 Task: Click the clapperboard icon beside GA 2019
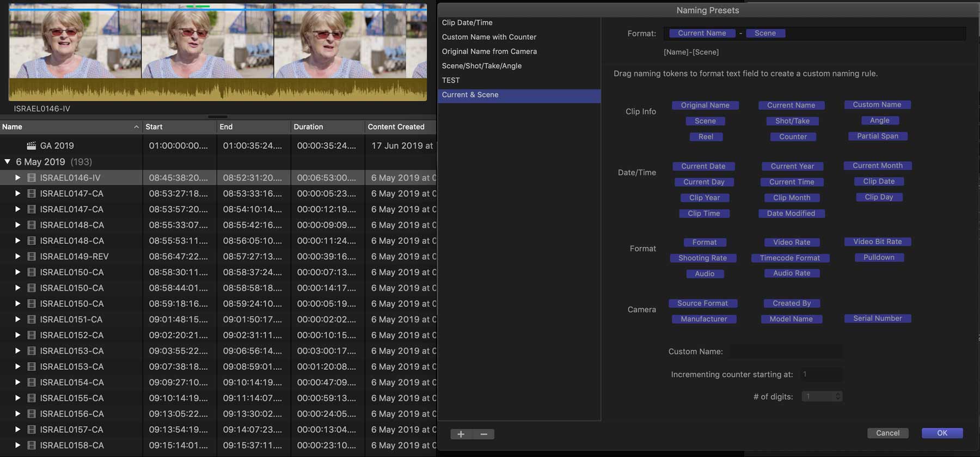pyautogui.click(x=32, y=146)
